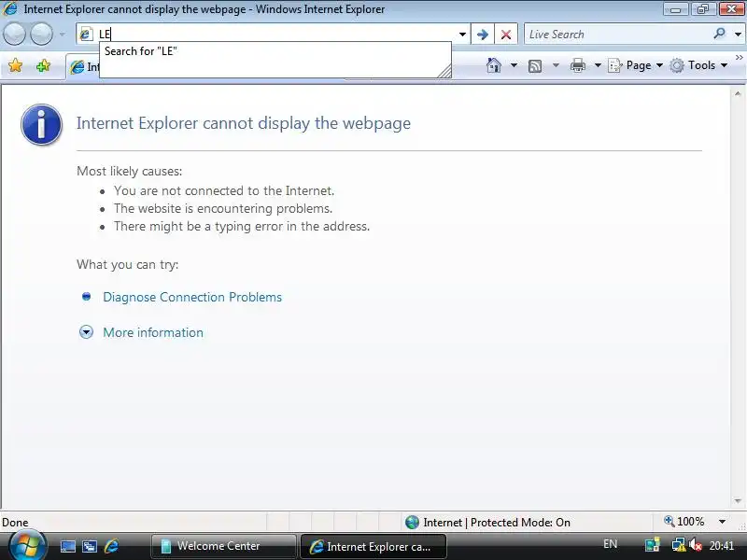747x560 pixels.
Task: Click the 100% zoom level button
Action: [x=684, y=522]
